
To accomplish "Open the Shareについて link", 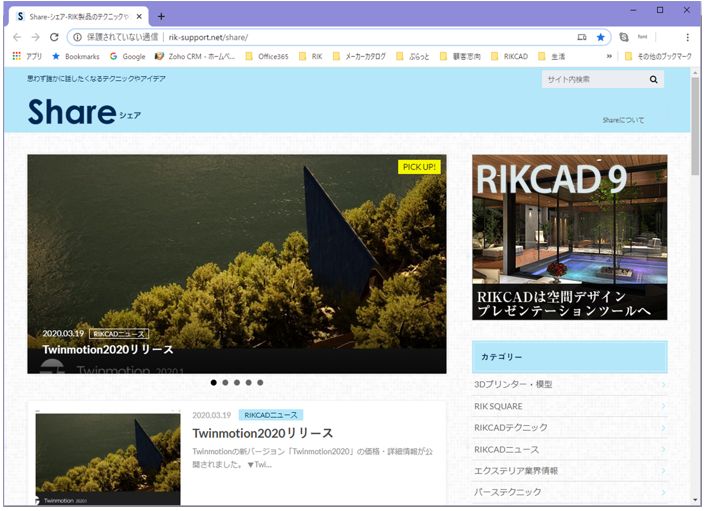I will pos(623,120).
